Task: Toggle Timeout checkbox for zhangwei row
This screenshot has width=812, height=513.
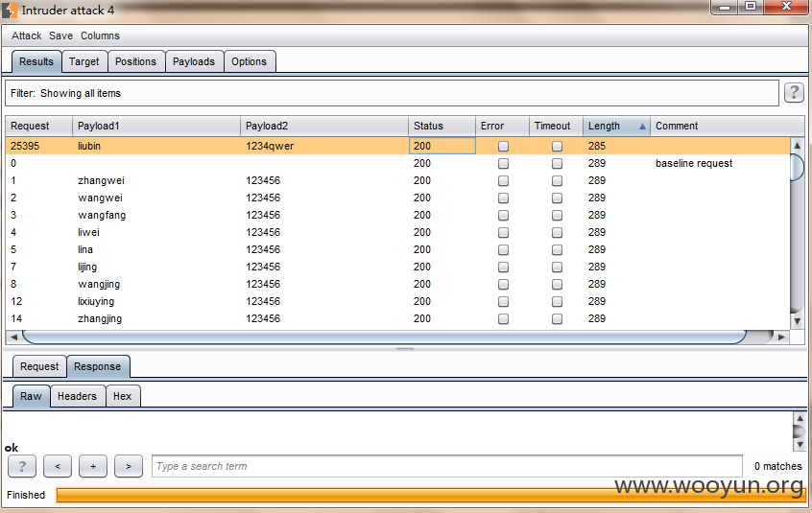Action: point(557,181)
